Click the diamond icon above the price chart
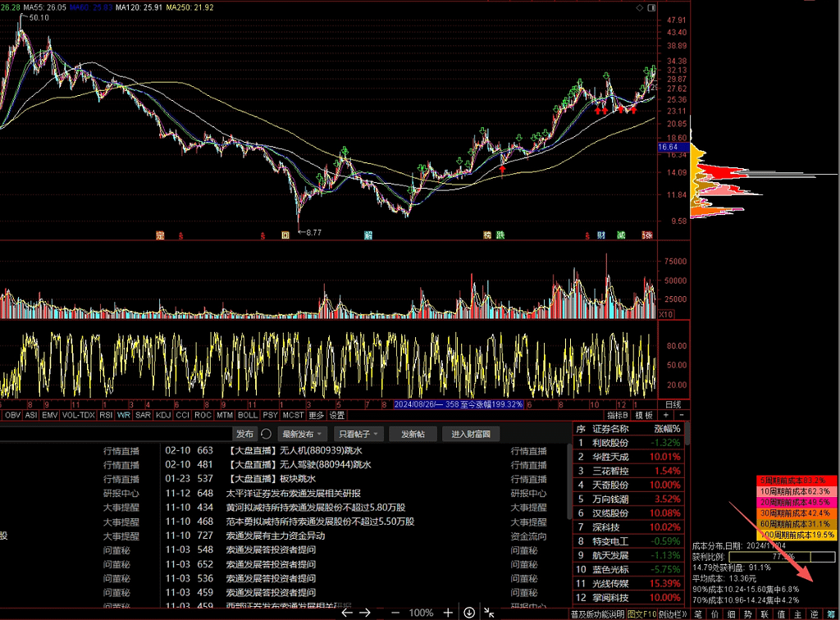 coord(640,7)
